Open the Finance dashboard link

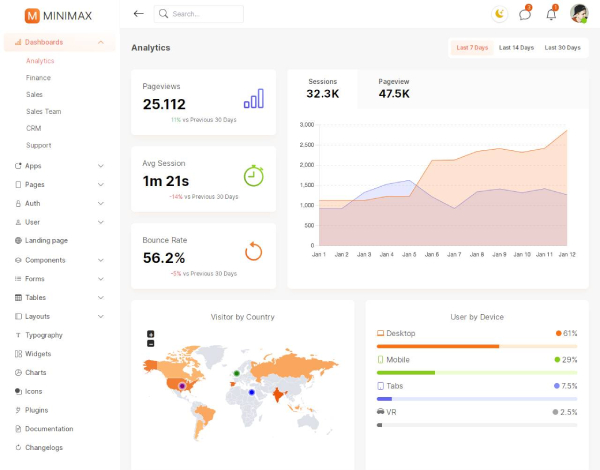click(x=39, y=77)
